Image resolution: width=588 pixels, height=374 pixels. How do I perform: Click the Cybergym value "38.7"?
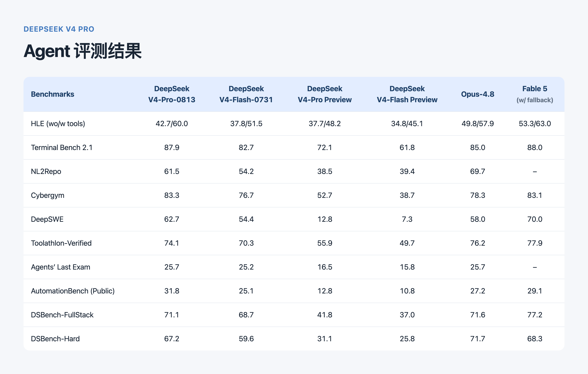[407, 195]
